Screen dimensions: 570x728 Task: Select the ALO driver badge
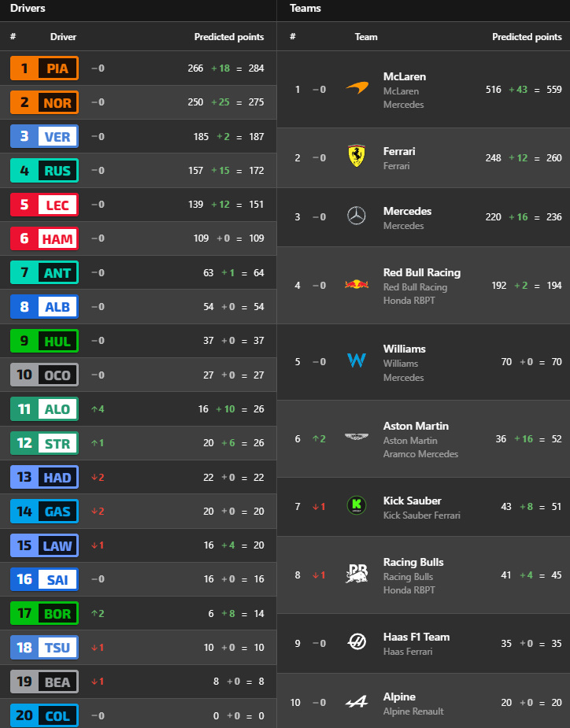coord(45,408)
